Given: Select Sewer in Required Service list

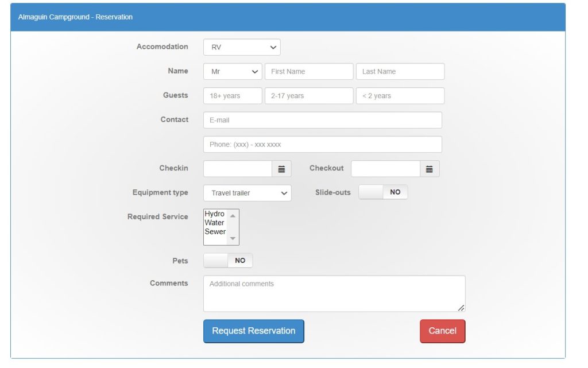Looking at the screenshot, I should pyautogui.click(x=215, y=232).
